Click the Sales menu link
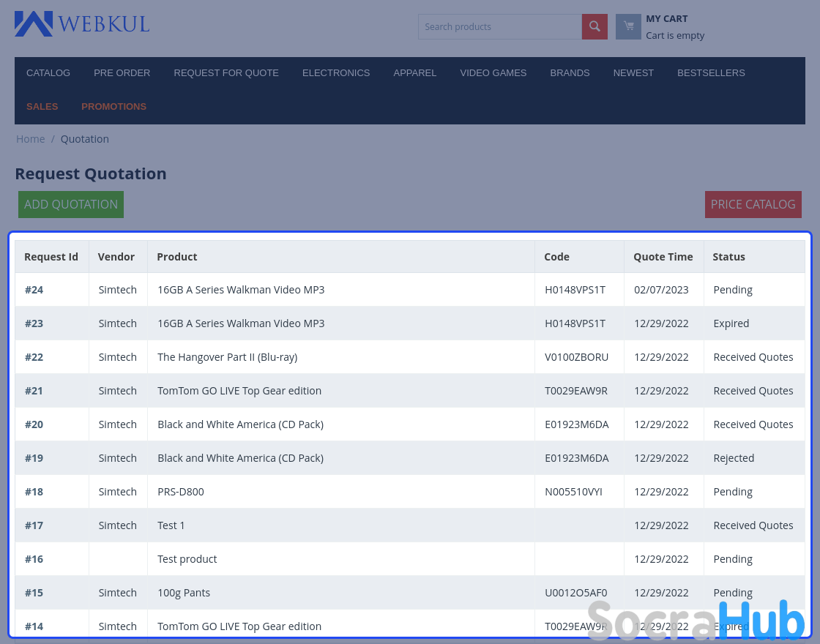The image size is (820, 644). (x=42, y=107)
